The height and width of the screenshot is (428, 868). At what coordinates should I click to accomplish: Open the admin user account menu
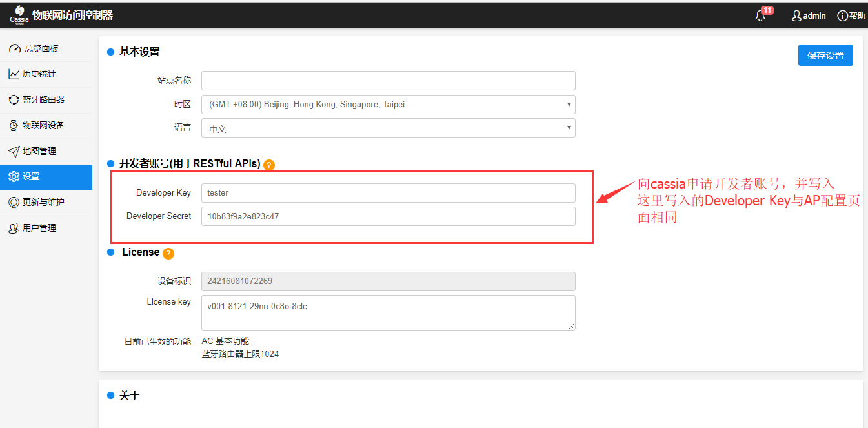point(809,15)
